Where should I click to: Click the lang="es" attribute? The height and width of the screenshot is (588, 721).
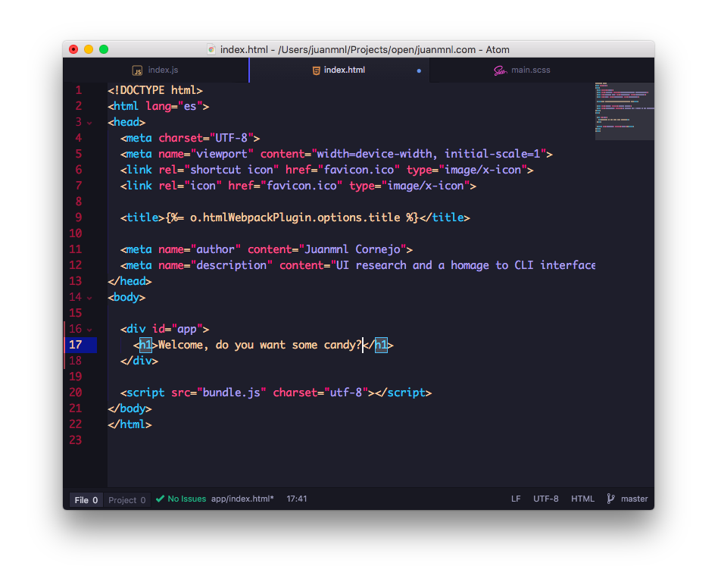point(174,106)
